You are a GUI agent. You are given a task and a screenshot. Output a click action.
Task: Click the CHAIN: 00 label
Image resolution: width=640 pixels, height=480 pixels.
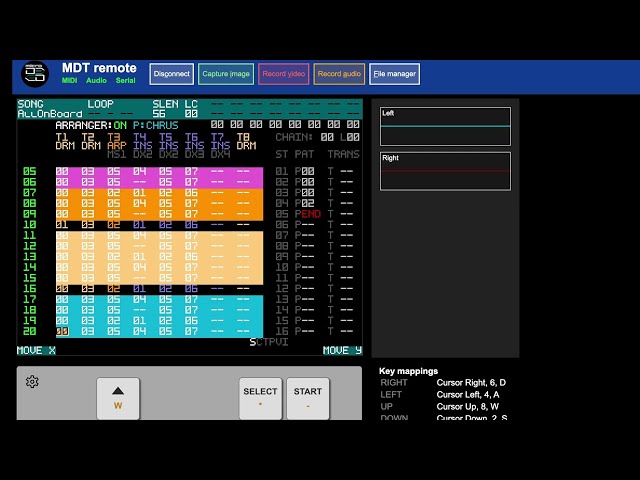[304, 137]
